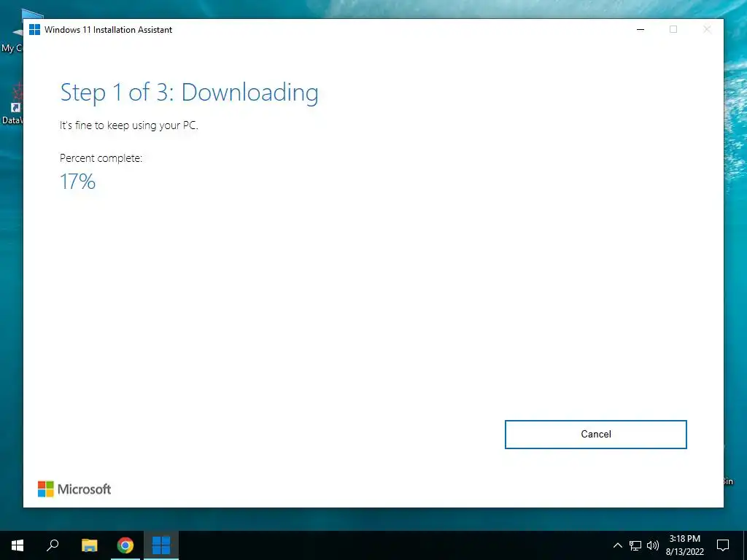Click "It's fine to keep using your PC" text

(x=128, y=125)
